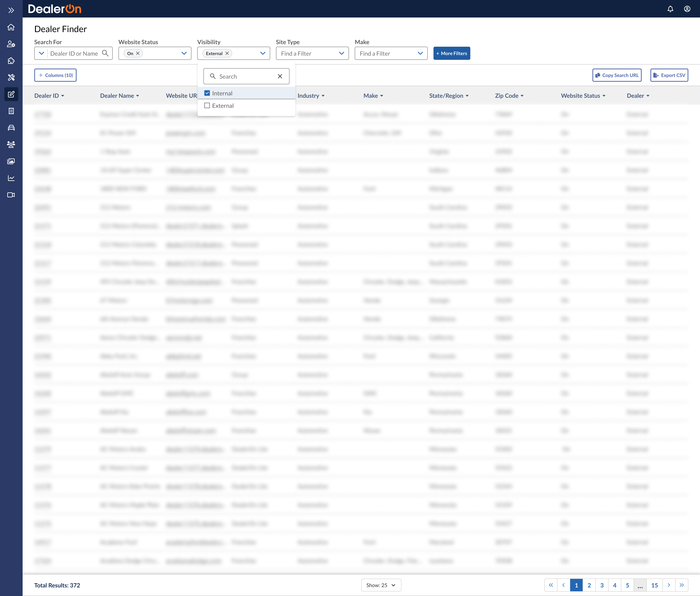Open the receipt document sidebar icon

pos(11,111)
